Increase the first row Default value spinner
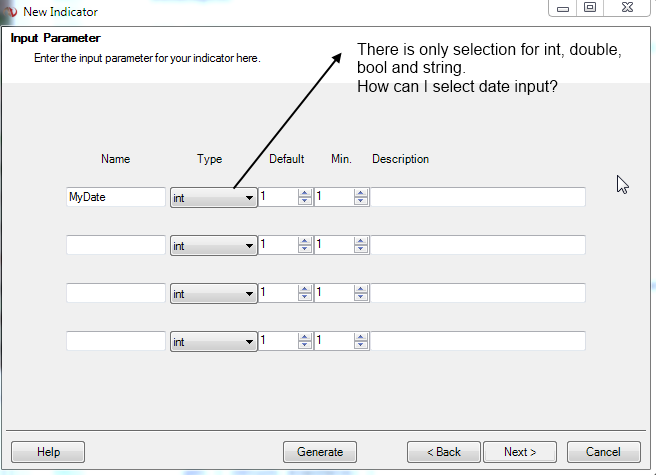 (x=305, y=193)
